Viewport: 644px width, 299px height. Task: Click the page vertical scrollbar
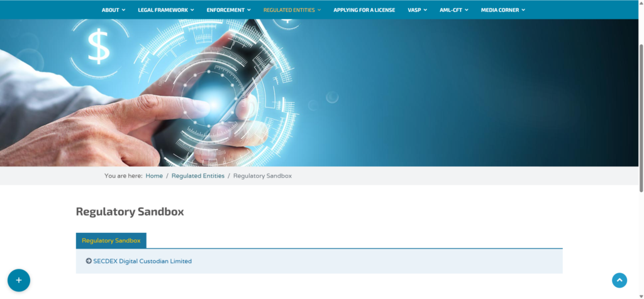[x=640, y=120]
